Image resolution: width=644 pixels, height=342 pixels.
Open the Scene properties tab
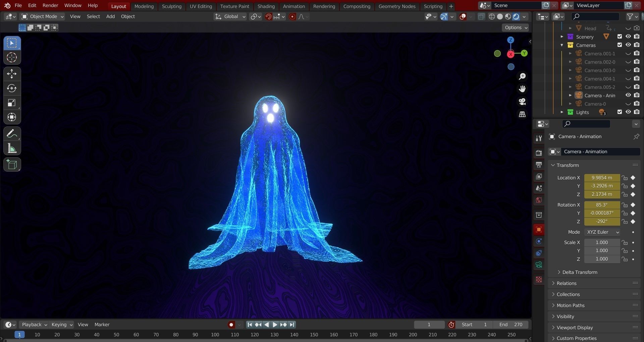539,188
